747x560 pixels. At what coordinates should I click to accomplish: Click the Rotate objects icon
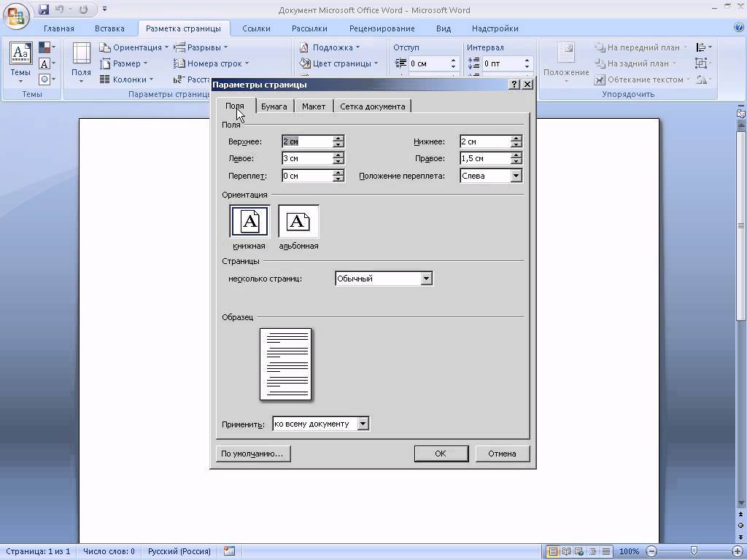click(x=704, y=79)
